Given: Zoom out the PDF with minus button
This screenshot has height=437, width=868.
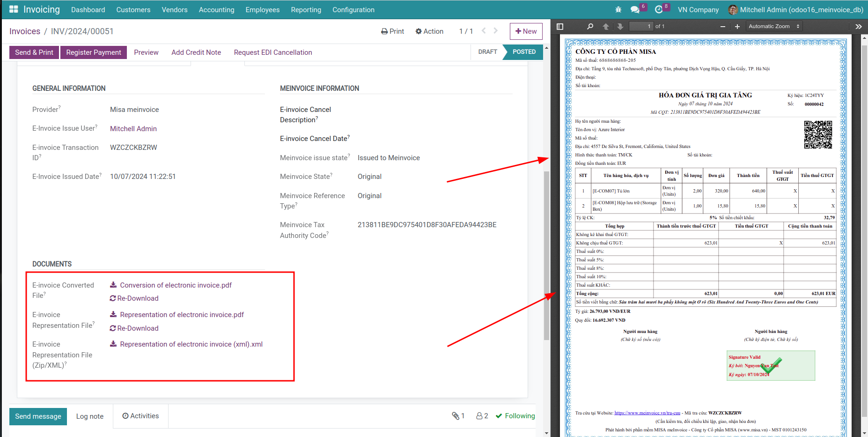Looking at the screenshot, I should click(x=723, y=27).
